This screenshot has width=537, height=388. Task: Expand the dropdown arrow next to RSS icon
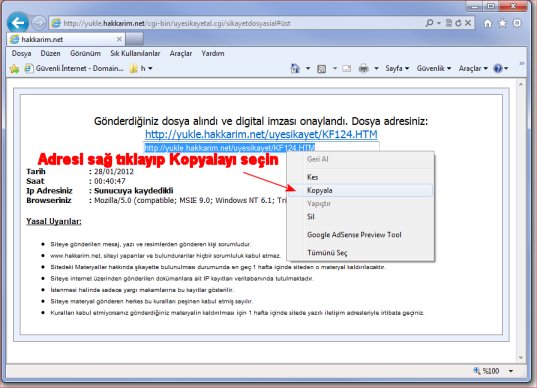(334, 68)
